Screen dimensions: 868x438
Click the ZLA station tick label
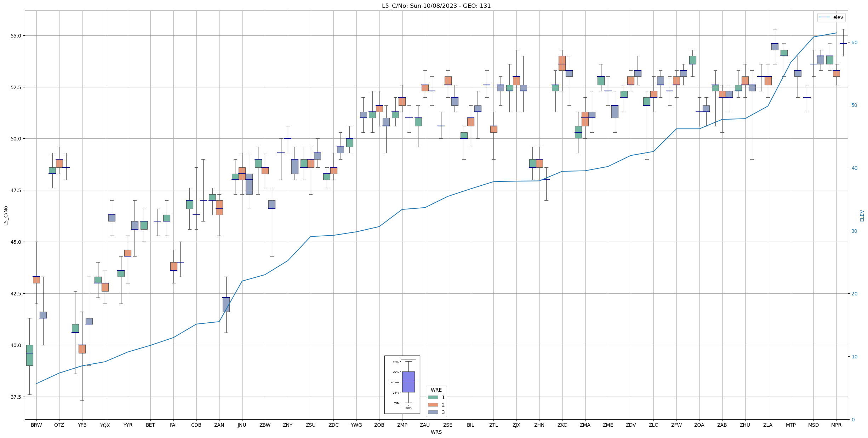(x=768, y=425)
